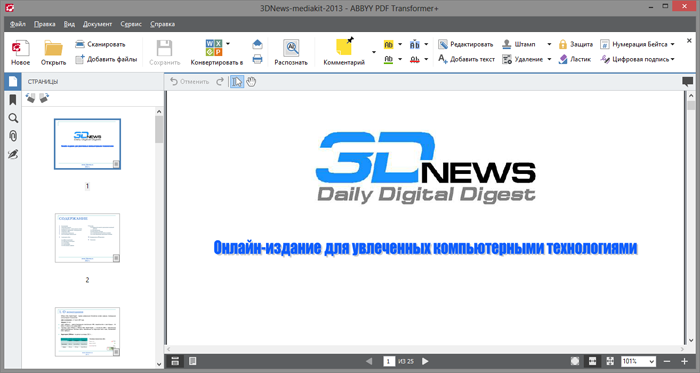Open the Справка menu
The width and height of the screenshot is (700, 373).
pos(162,24)
